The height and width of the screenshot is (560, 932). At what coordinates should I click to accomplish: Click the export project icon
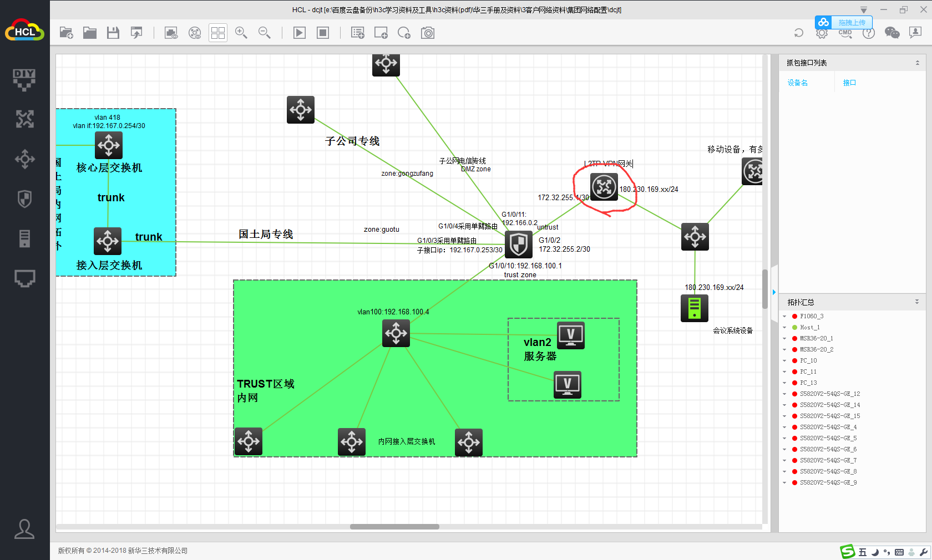(136, 33)
